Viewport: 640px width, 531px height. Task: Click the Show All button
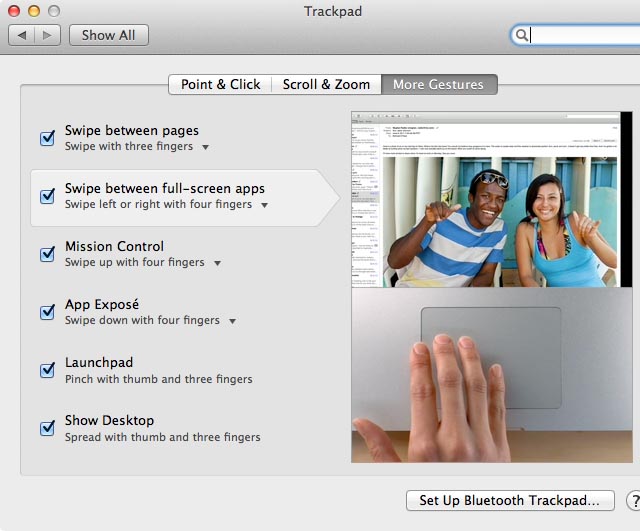108,35
